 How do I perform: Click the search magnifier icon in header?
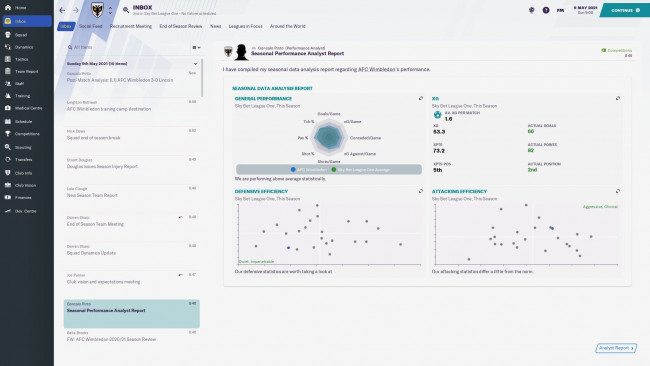pos(126,10)
